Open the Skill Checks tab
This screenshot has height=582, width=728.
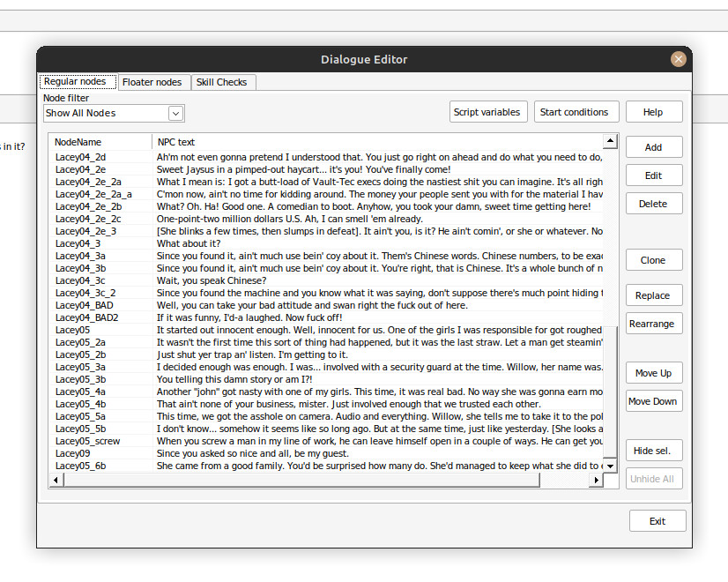coord(221,82)
